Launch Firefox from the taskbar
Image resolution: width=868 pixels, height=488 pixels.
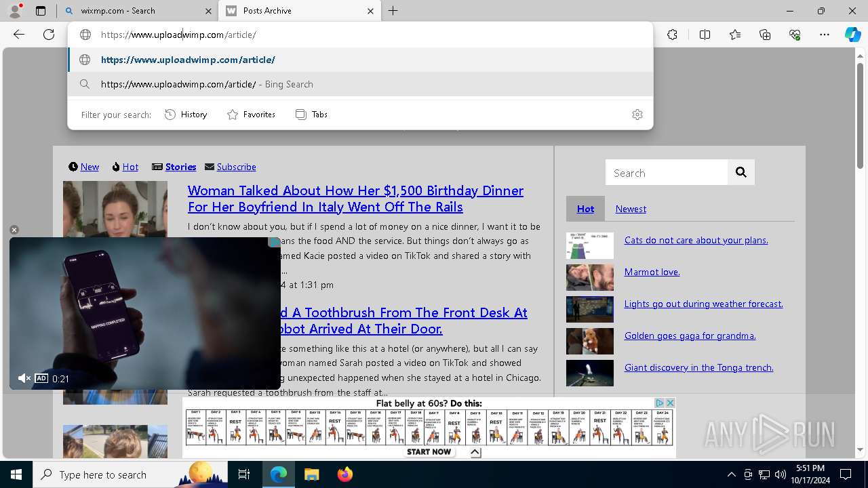345,474
